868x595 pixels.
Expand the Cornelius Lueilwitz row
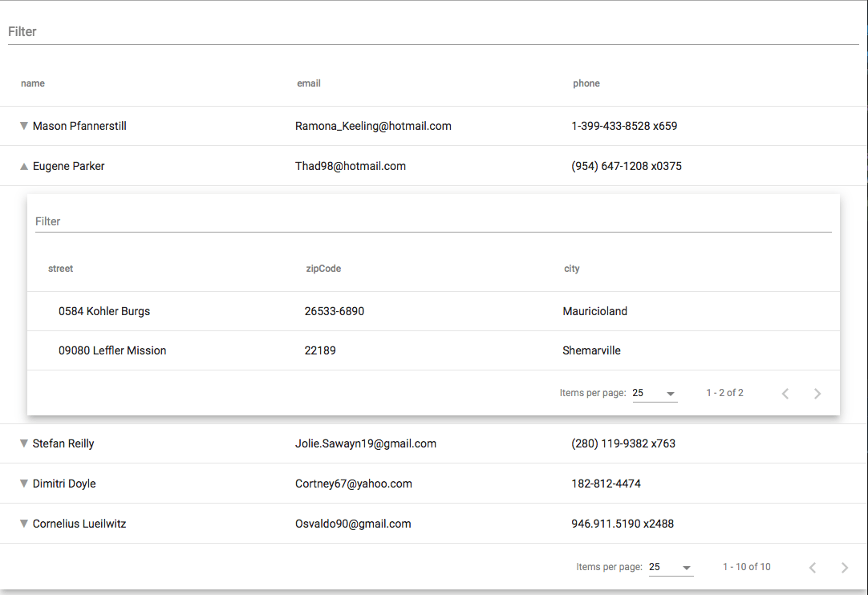(23, 523)
